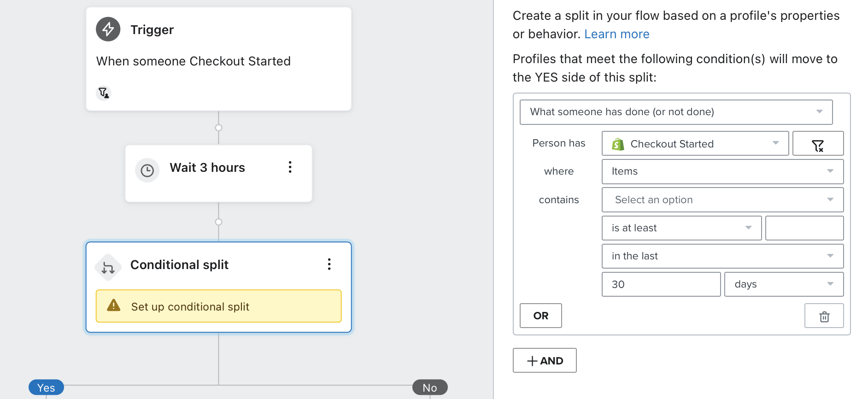This screenshot has width=868, height=399.
Task: Open the Items property dropdown
Action: [722, 171]
